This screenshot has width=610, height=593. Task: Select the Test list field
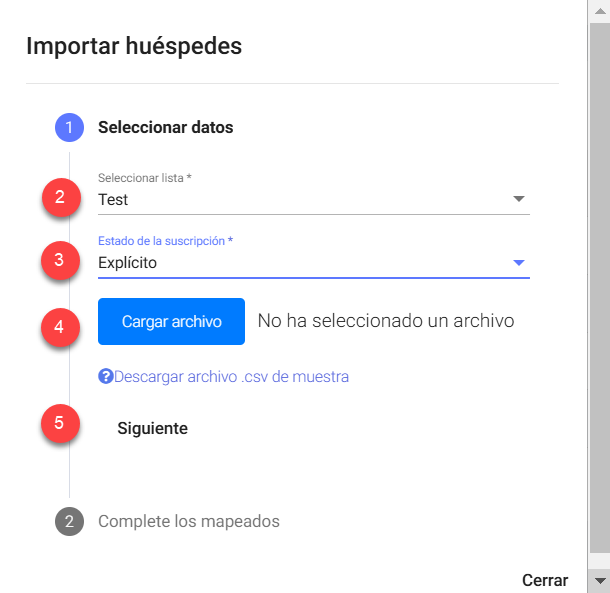[314, 200]
